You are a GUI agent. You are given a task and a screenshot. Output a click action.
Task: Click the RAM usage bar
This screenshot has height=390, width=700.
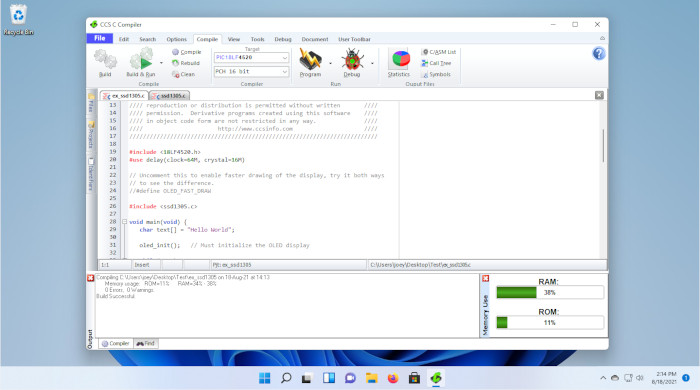click(550, 293)
